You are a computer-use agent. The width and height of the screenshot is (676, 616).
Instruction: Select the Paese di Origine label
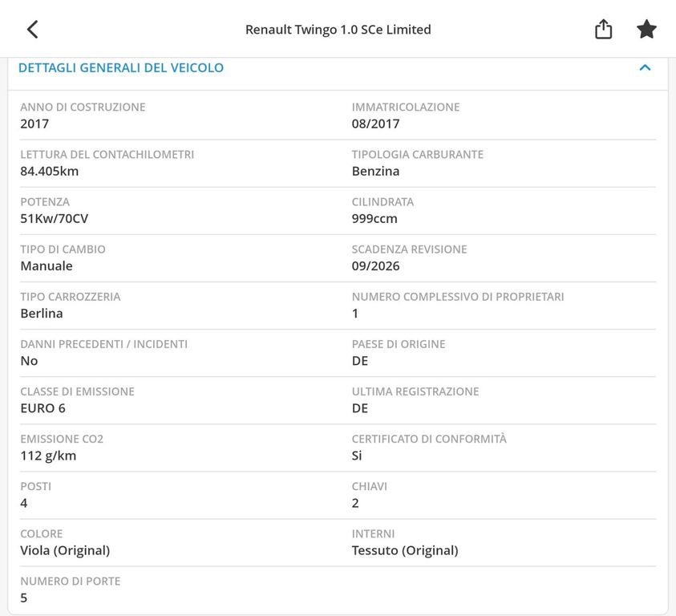click(399, 344)
